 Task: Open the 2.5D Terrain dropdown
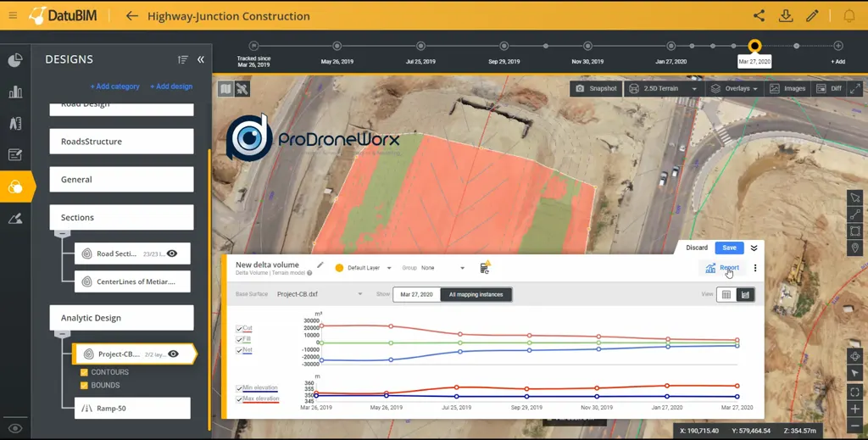[664, 88]
